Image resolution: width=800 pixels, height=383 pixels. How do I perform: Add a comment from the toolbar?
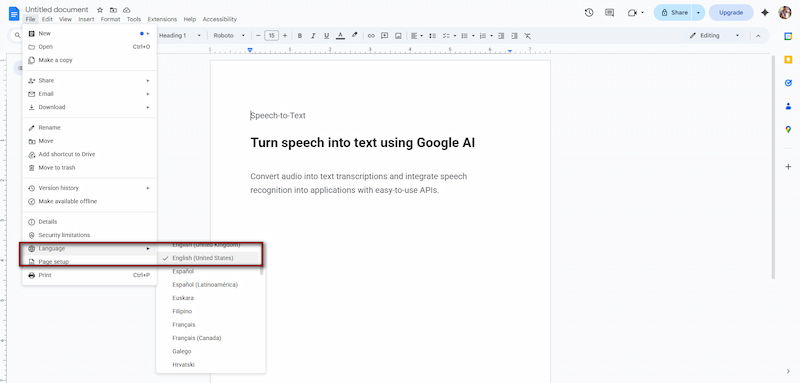[x=384, y=36]
